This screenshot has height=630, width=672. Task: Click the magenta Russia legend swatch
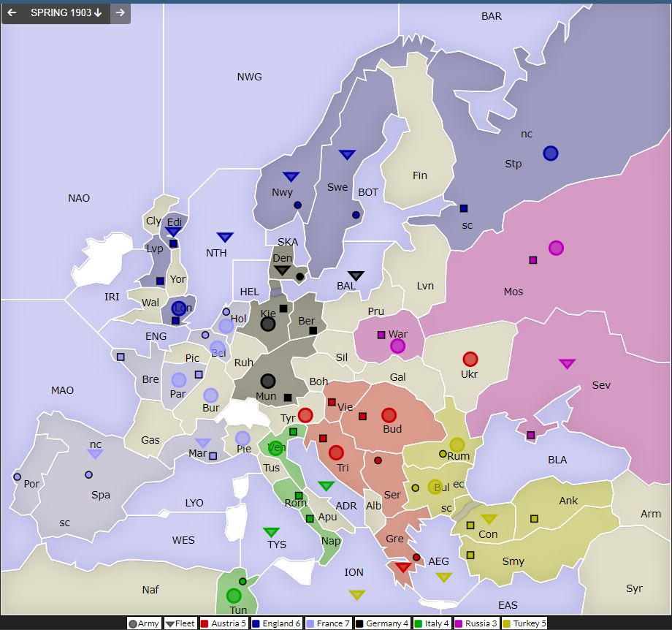click(459, 623)
